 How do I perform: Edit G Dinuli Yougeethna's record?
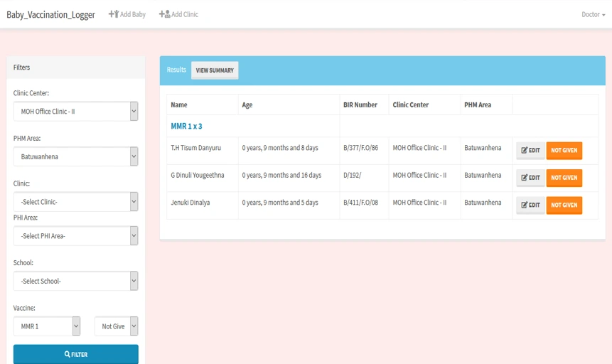pos(530,178)
